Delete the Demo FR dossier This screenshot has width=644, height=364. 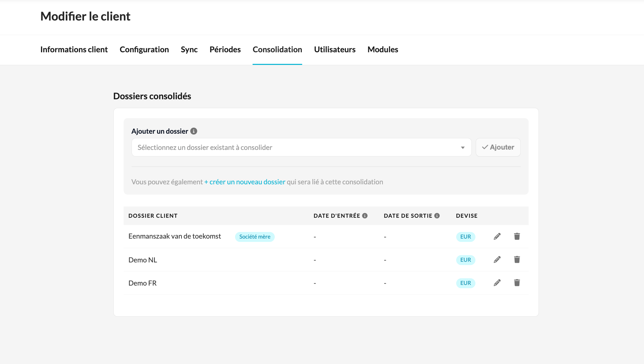point(517,283)
